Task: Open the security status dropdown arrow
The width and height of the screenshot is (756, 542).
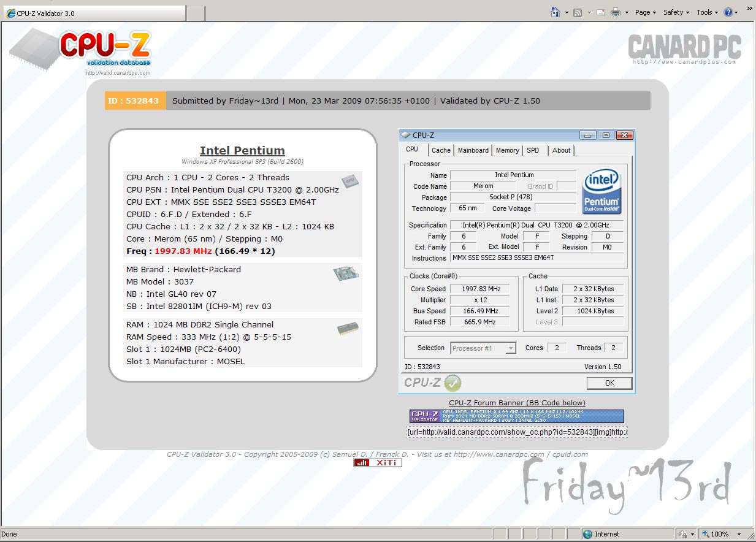Action: pos(692,535)
